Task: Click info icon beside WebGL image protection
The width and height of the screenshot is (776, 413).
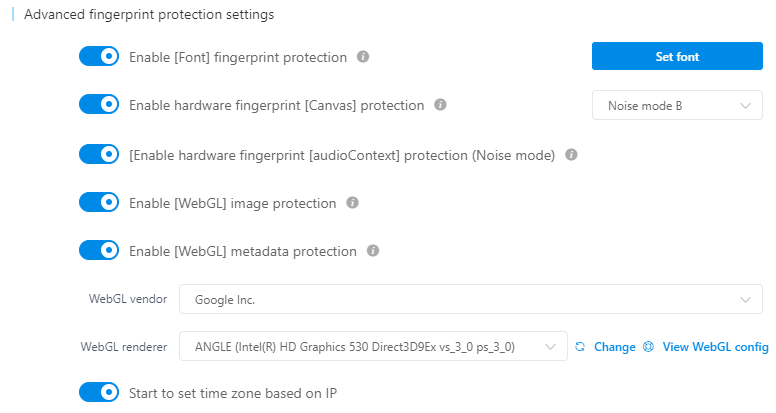Action: tap(352, 202)
